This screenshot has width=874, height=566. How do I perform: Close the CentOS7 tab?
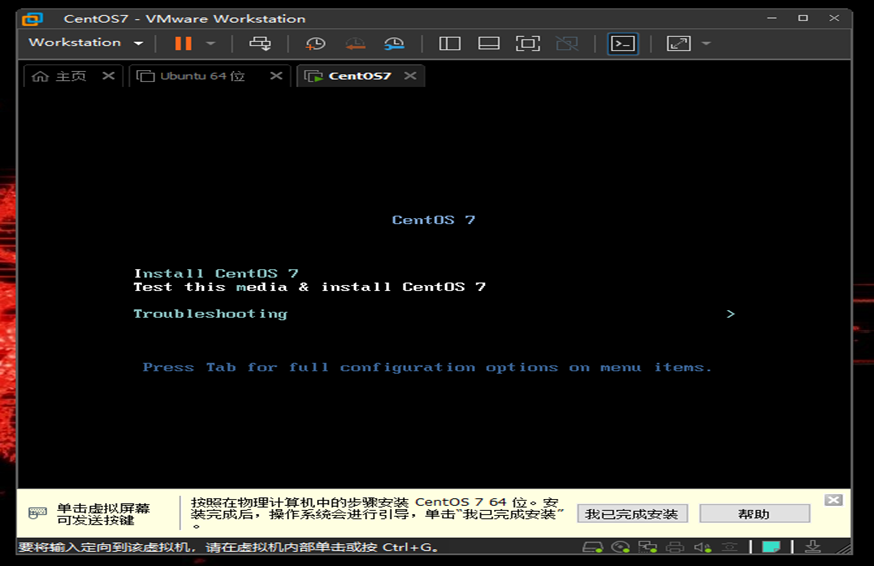pos(410,75)
